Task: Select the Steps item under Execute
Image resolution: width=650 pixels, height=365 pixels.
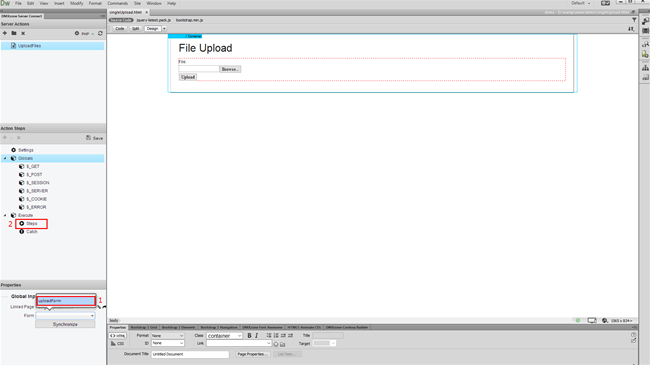Action: 32,224
